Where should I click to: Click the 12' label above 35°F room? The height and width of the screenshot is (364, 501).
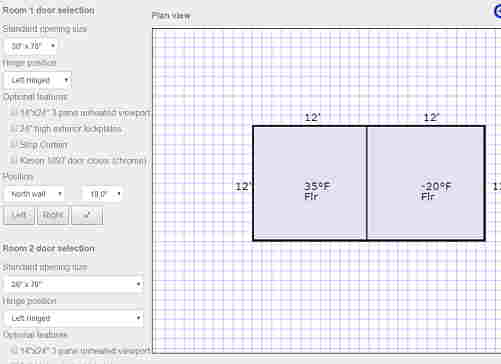click(x=313, y=117)
